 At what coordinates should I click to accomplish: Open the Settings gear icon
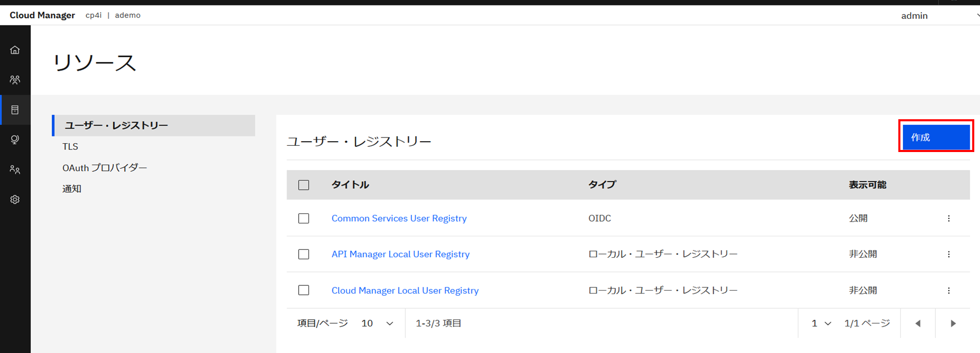pos(15,199)
